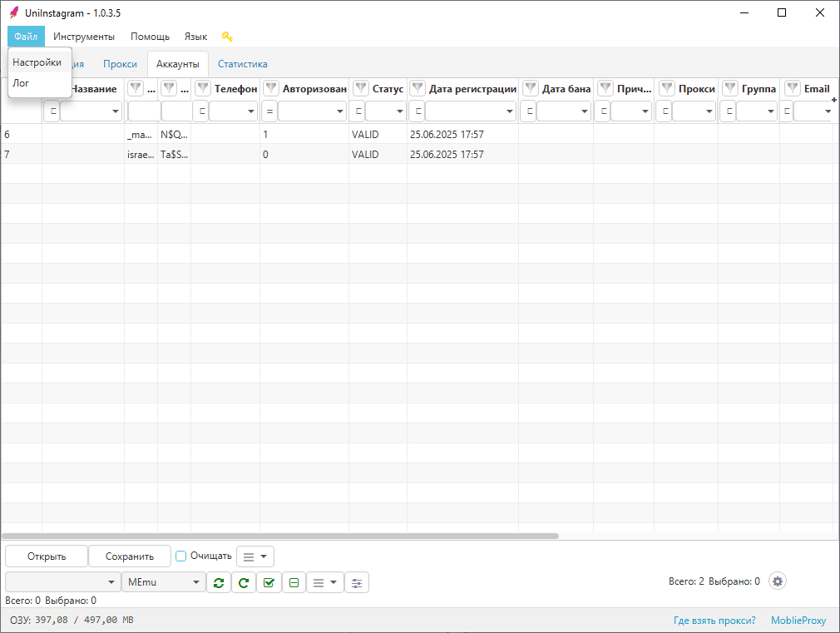This screenshot has height=633, width=840.
Task: Click the green single-arrow reload icon
Action: point(244,582)
